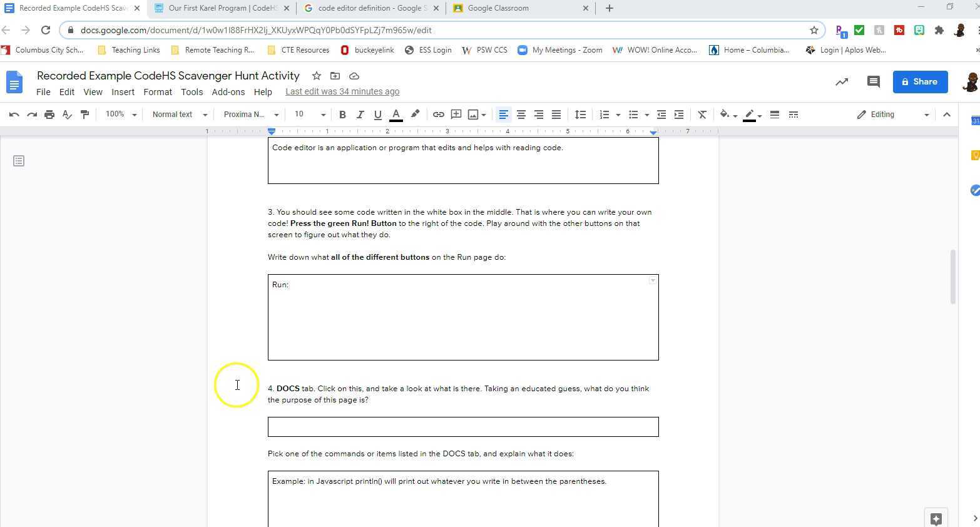Click inside the empty DOCS answer box

click(x=463, y=426)
